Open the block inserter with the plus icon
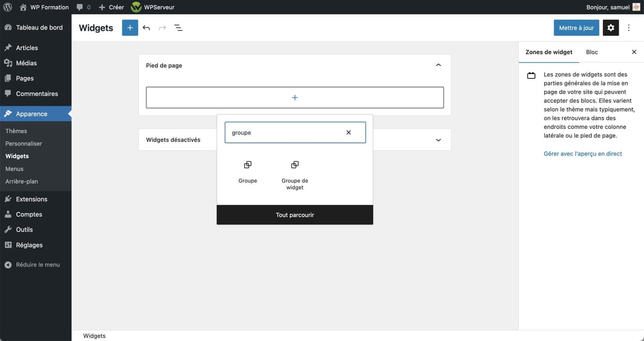Viewport: 644px width, 341px height. [129, 27]
